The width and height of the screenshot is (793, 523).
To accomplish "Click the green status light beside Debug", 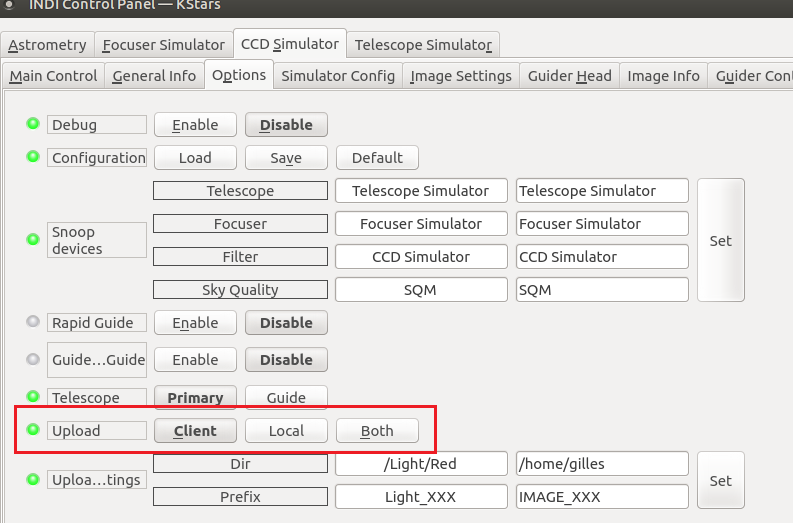I will (33, 124).
